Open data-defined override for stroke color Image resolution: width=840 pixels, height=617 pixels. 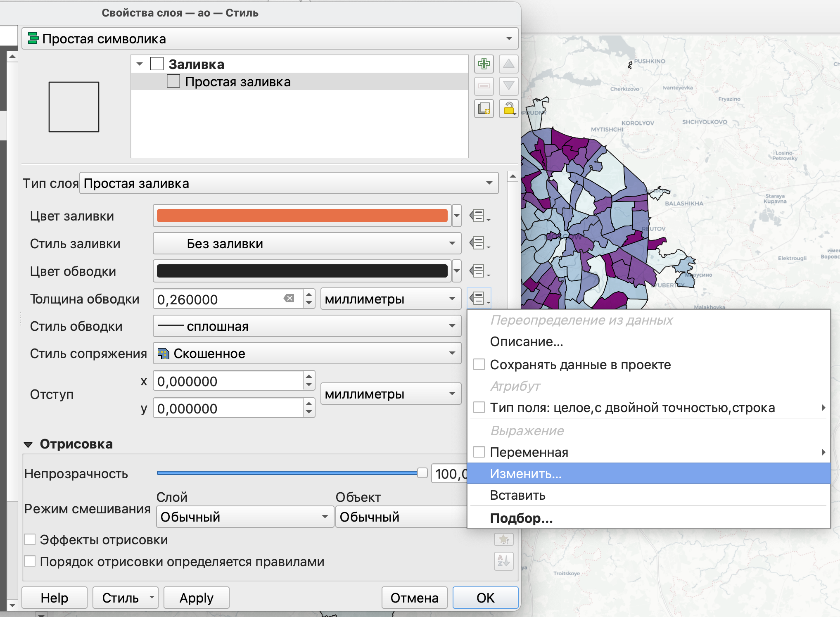(479, 271)
